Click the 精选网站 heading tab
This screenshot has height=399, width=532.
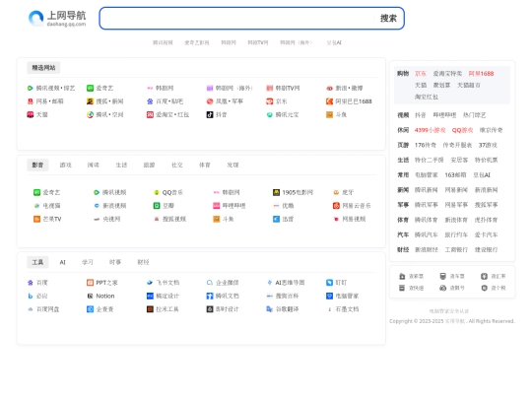[43, 68]
